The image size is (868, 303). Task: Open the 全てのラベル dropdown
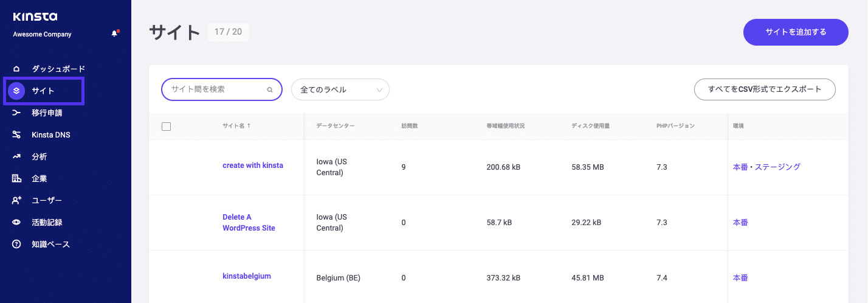coord(340,89)
